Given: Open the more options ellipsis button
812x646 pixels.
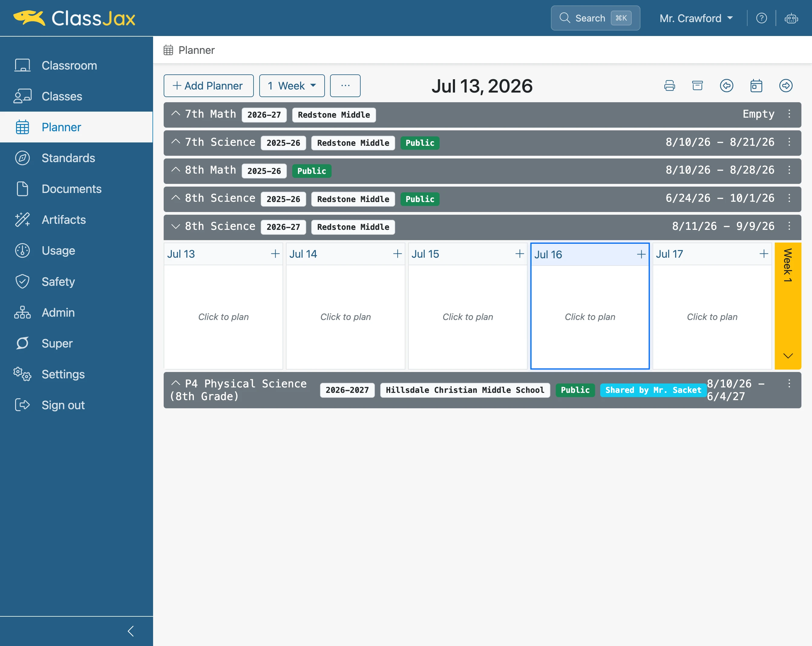Looking at the screenshot, I should 345,86.
